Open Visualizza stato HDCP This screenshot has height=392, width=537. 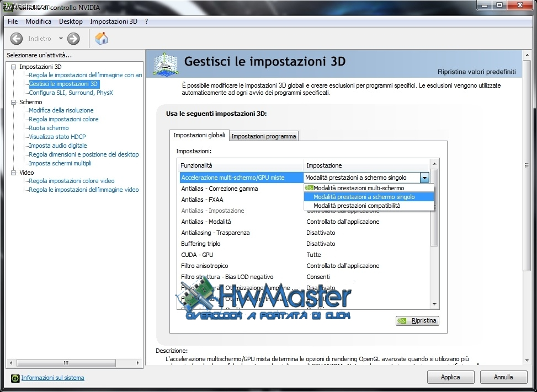[57, 137]
